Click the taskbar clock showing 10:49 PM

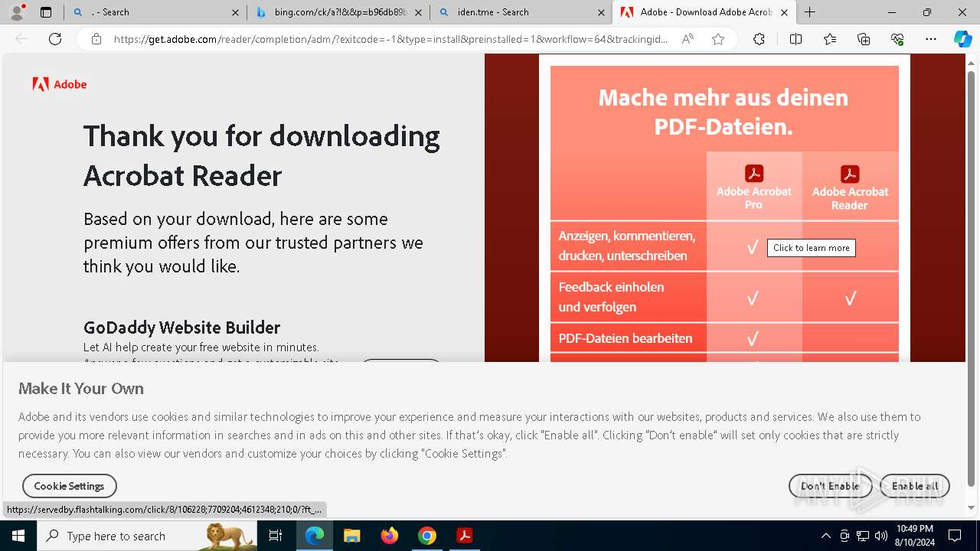click(914, 536)
